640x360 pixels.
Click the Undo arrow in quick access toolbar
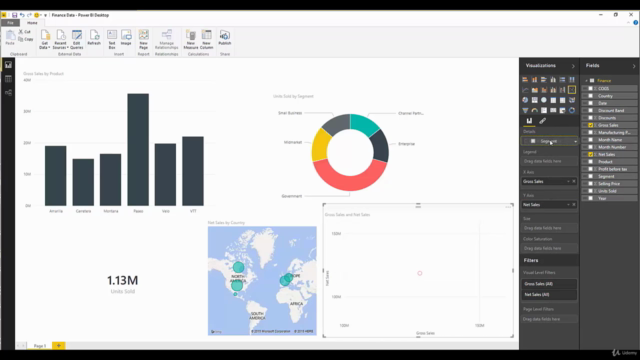(x=22, y=15)
